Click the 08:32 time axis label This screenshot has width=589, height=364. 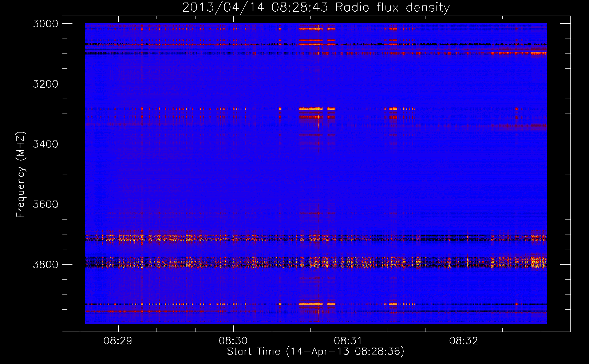tap(463, 341)
